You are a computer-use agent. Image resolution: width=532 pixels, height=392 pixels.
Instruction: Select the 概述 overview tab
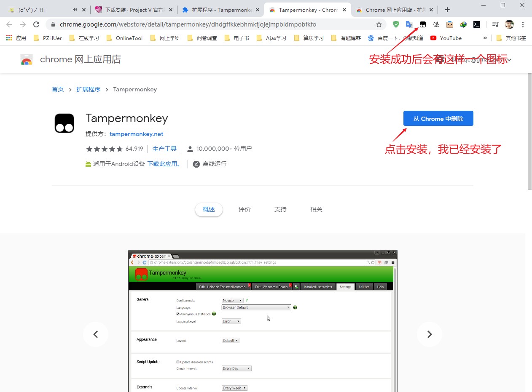coord(209,209)
